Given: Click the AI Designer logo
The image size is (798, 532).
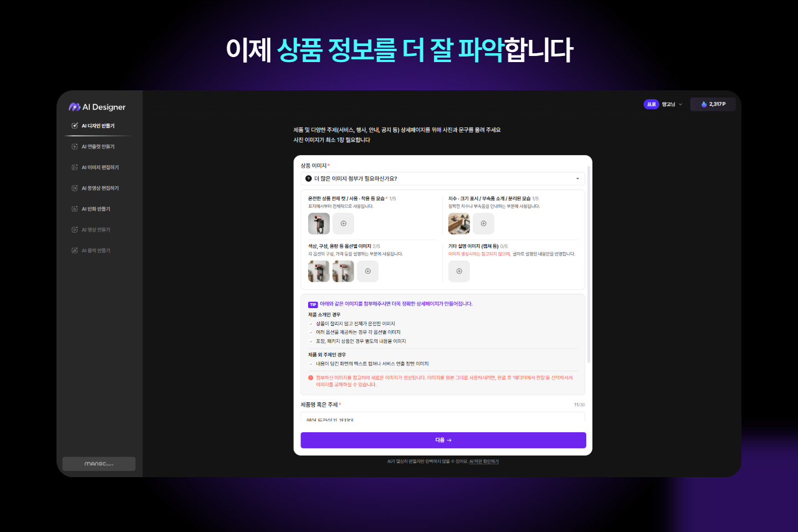Looking at the screenshot, I should [97, 107].
